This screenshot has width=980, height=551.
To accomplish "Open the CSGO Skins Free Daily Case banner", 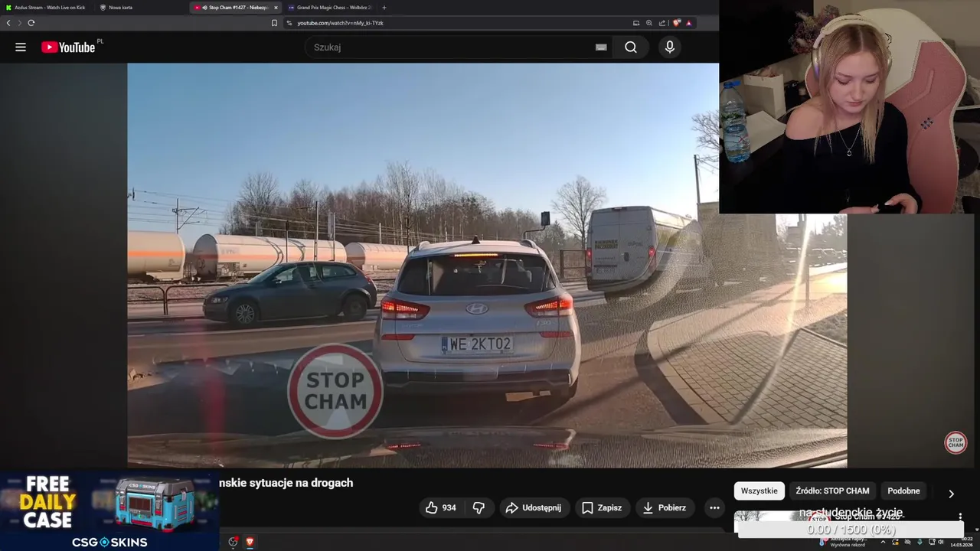I will 109,511.
